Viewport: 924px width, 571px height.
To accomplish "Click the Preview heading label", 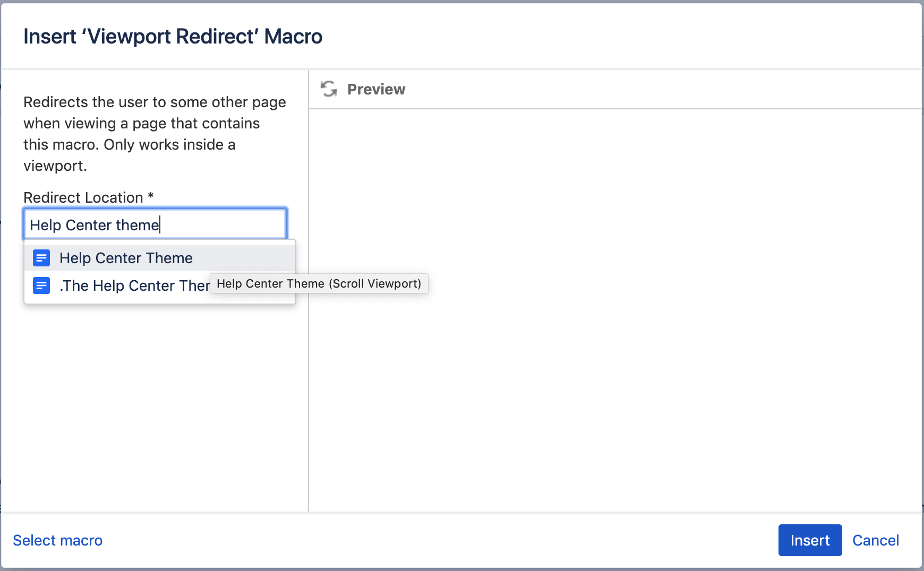I will (376, 89).
